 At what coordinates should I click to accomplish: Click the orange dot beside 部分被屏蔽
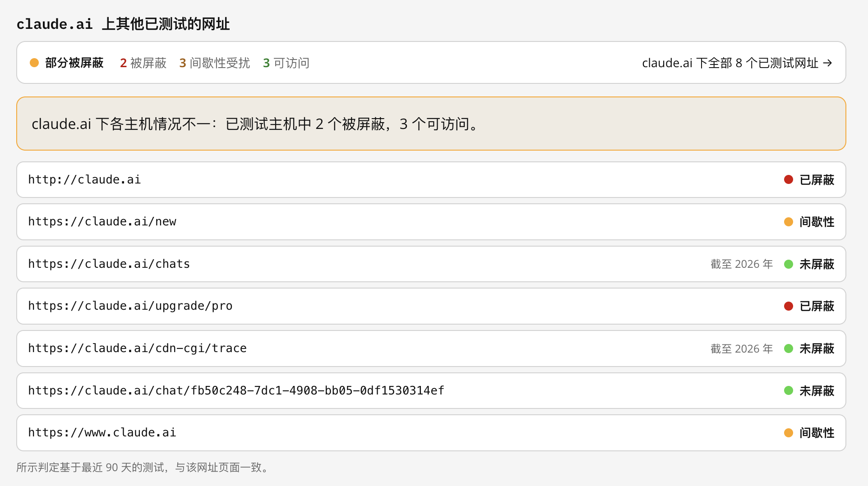(34, 63)
